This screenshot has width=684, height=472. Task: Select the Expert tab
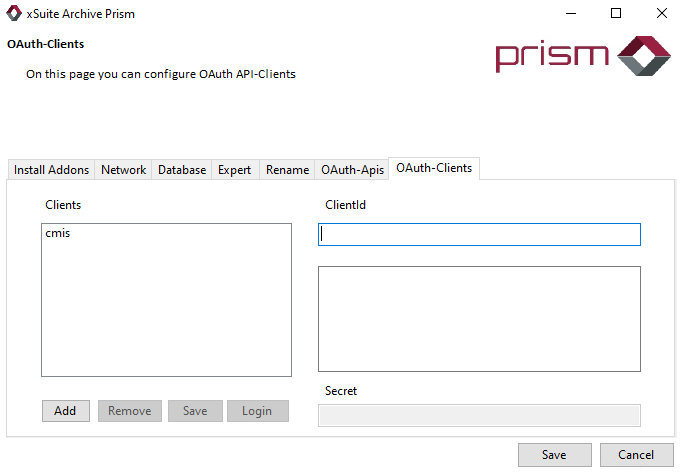pos(235,170)
